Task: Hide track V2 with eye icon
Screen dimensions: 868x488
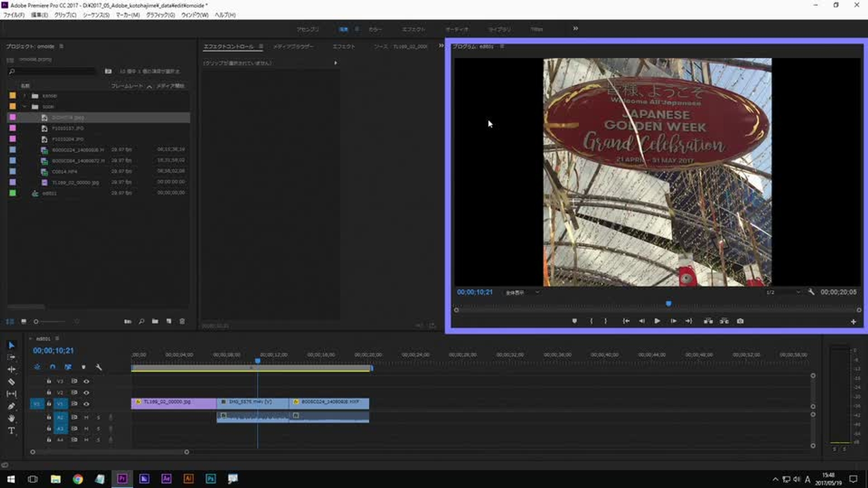Action: 86,393
